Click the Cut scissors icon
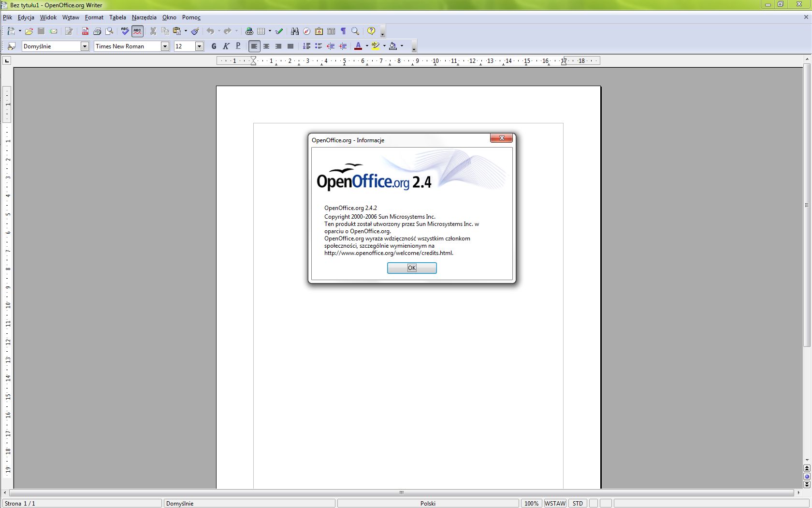 (x=153, y=31)
